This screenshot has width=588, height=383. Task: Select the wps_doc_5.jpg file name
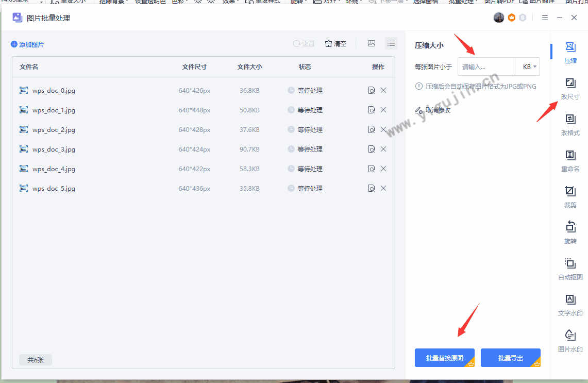(54, 188)
